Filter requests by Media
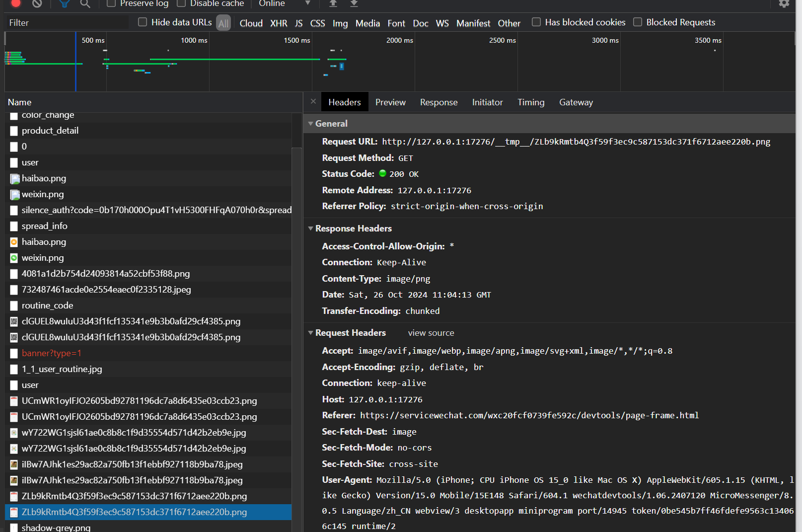This screenshot has width=802, height=532. (367, 23)
